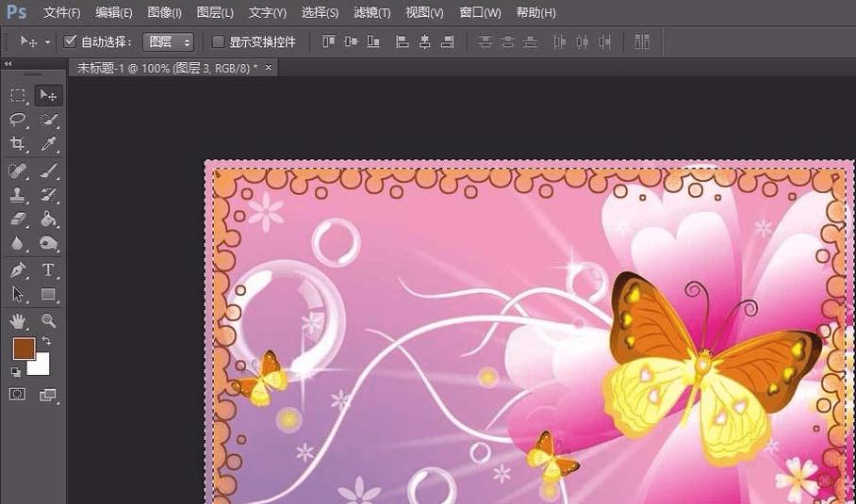This screenshot has width=856, height=504.
Task: Click the Photoshop Ps logo
Action: (16, 12)
